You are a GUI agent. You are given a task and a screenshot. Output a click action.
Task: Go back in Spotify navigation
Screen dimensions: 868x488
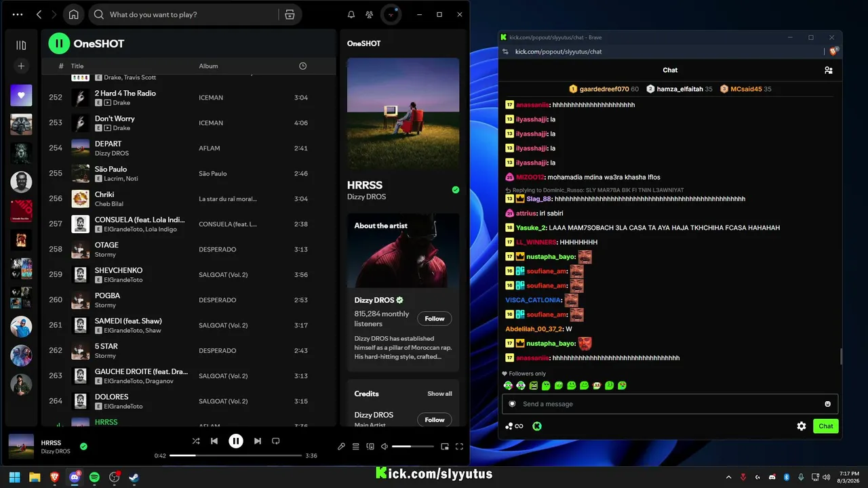pyautogui.click(x=39, y=14)
